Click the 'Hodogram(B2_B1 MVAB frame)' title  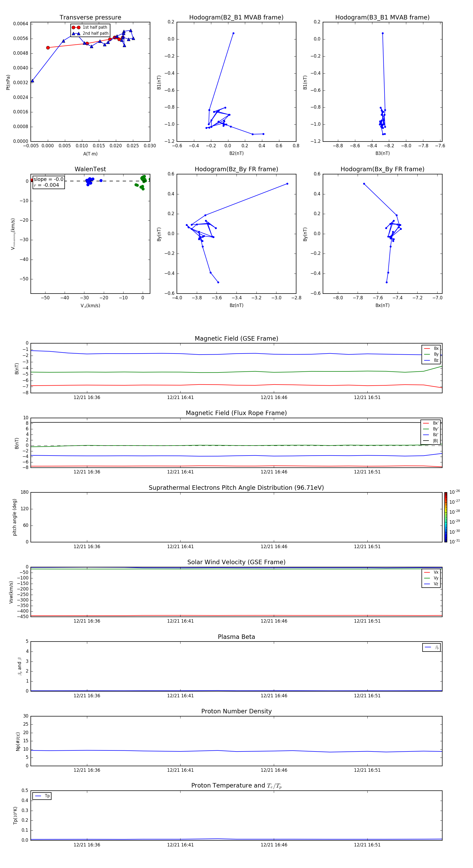pos(236,18)
